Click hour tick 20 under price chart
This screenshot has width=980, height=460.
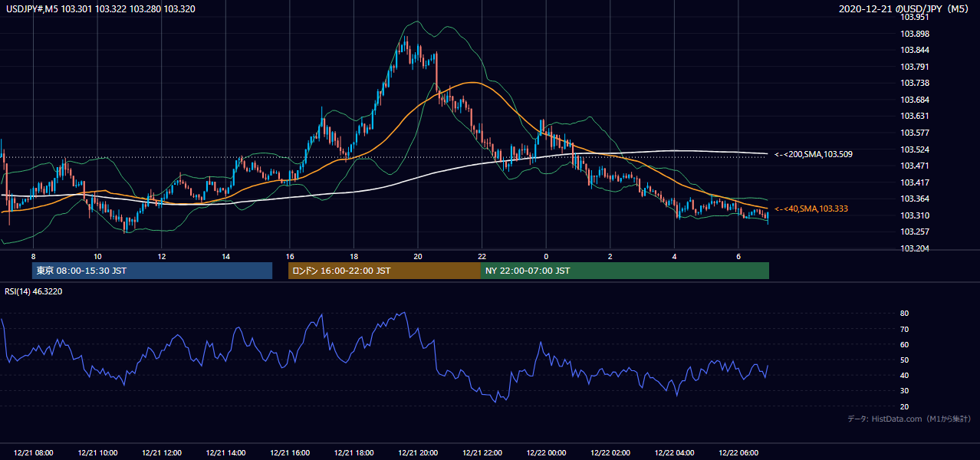[418, 256]
